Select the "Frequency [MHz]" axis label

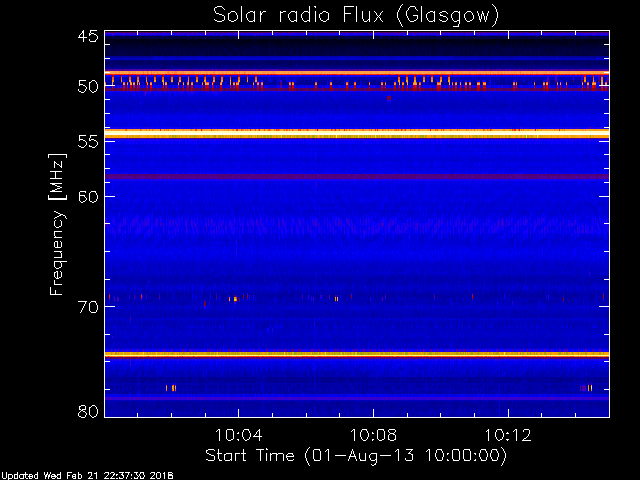click(x=58, y=222)
